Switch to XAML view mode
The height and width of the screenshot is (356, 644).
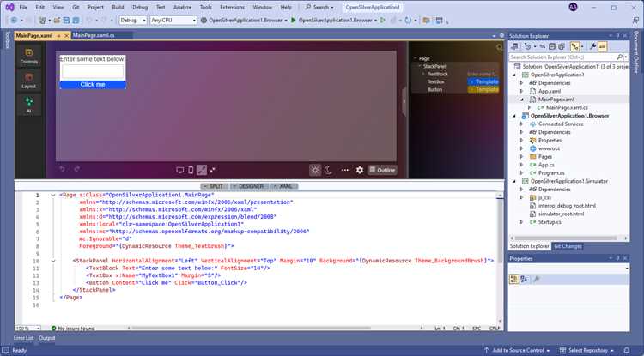(284, 186)
